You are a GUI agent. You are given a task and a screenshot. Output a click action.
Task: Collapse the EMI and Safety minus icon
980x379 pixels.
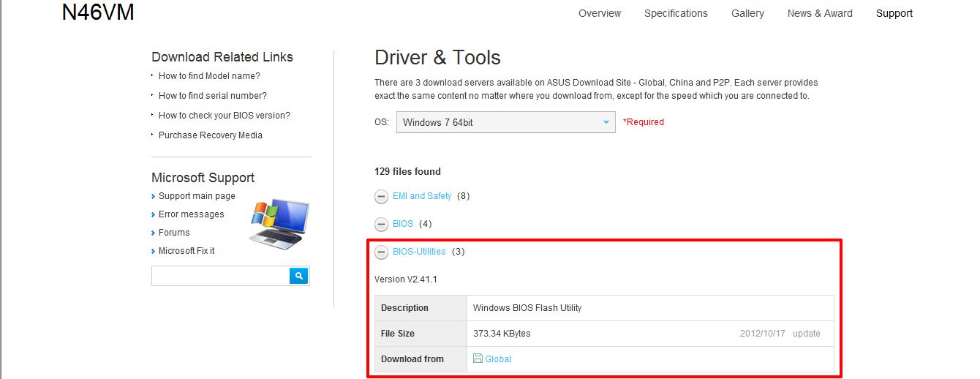tap(381, 196)
